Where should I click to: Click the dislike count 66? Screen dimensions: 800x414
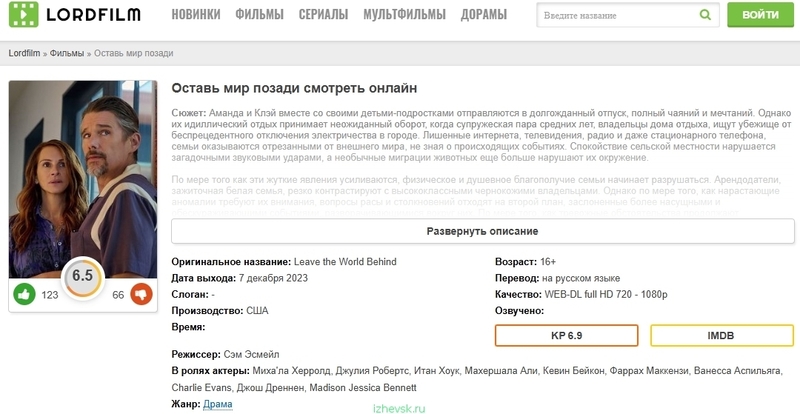tap(118, 295)
